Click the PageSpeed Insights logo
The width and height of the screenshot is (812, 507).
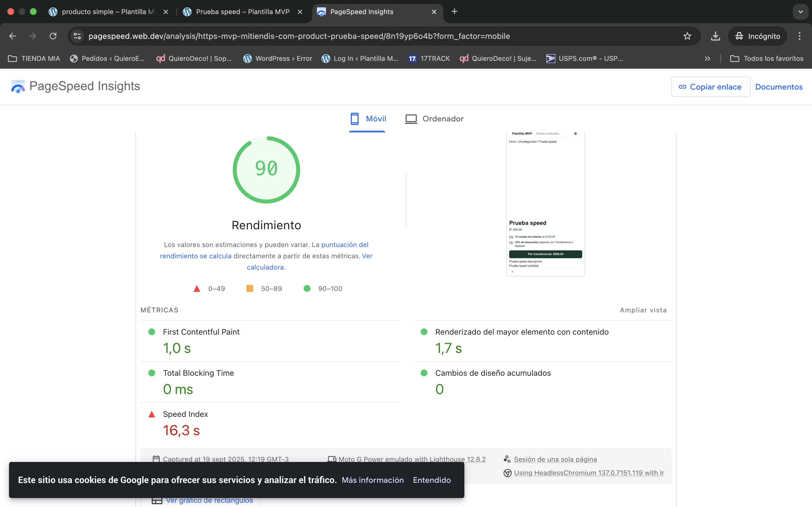(x=18, y=86)
